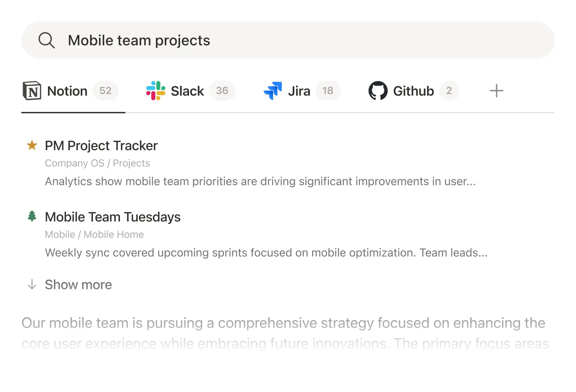
Task: Click the Notion result count badge 52
Action: point(105,91)
